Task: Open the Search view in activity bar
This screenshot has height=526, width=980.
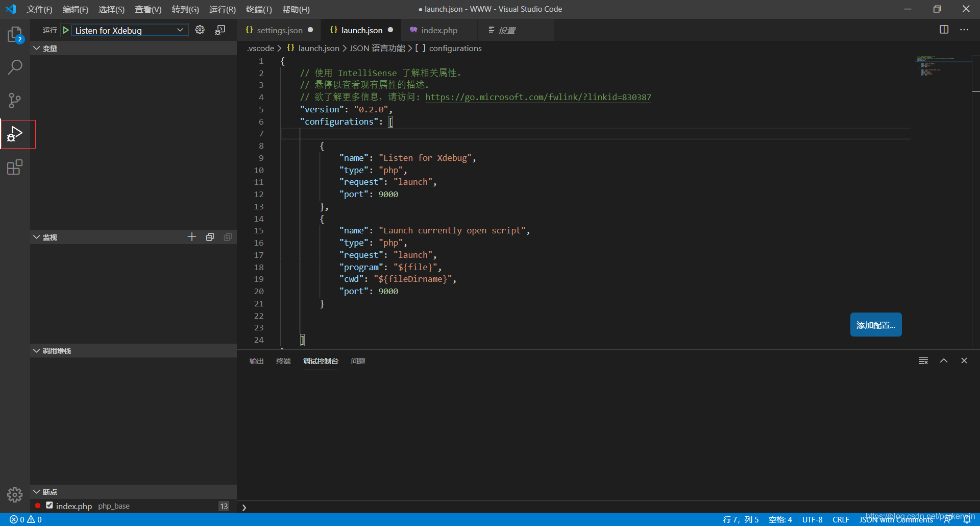Action: coord(15,67)
